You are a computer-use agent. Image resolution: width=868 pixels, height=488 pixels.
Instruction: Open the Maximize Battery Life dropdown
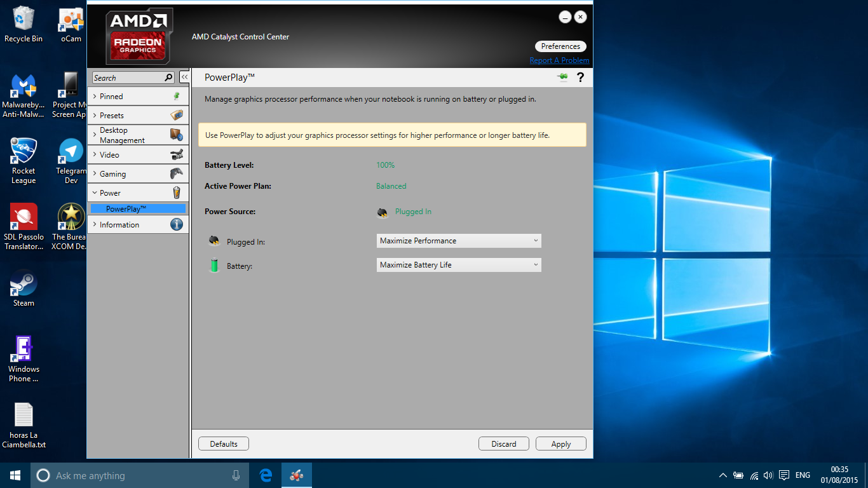[x=458, y=265]
